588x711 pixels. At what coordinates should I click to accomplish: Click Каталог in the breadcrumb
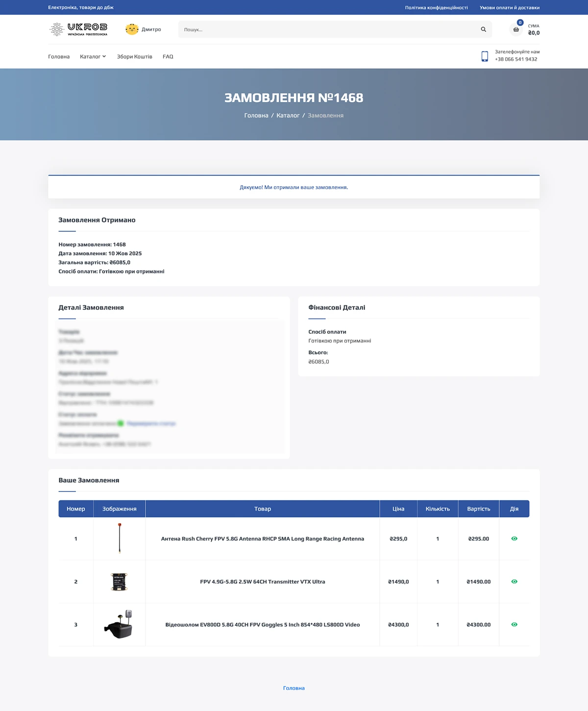pyautogui.click(x=288, y=116)
